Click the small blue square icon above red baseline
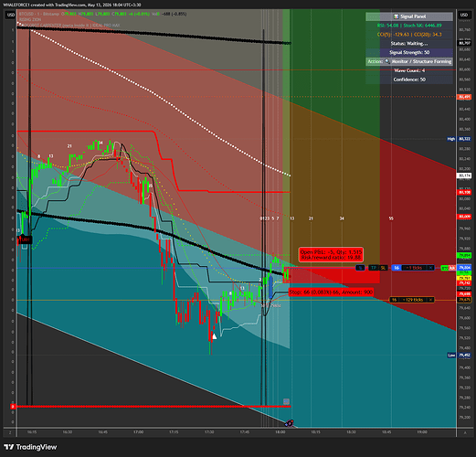The width and height of the screenshot is (476, 457). point(286,401)
